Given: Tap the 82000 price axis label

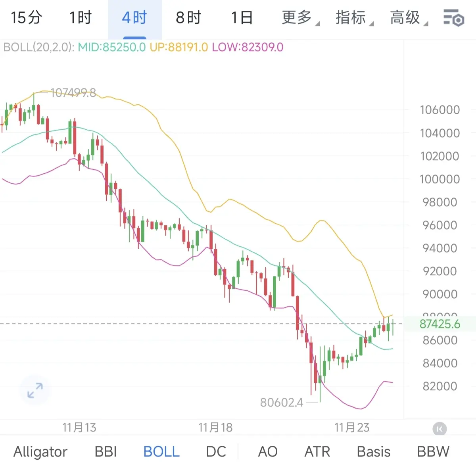Looking at the screenshot, I should coord(440,386).
